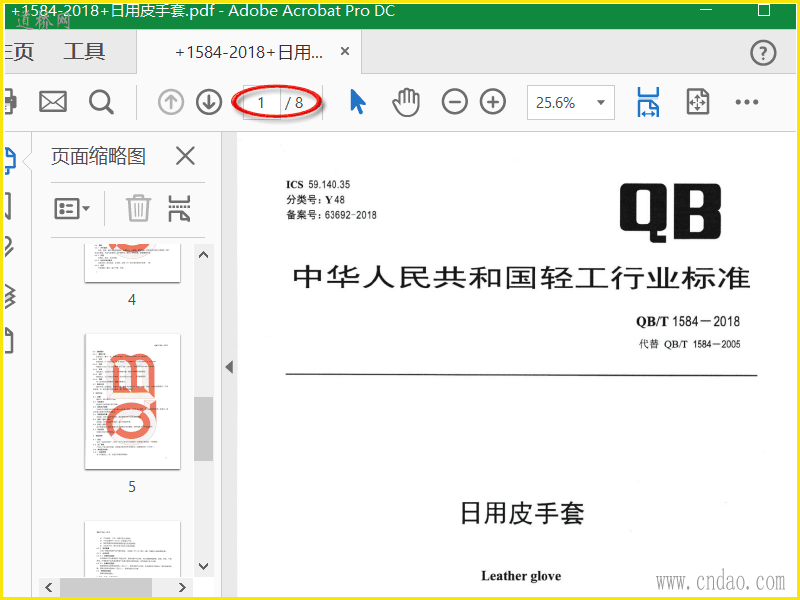Click the ICS 59.140.35 text

pos(318,184)
